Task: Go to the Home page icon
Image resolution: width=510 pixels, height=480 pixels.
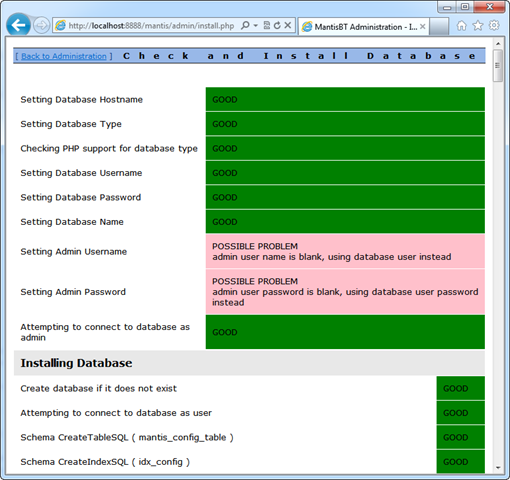Action: (x=461, y=25)
